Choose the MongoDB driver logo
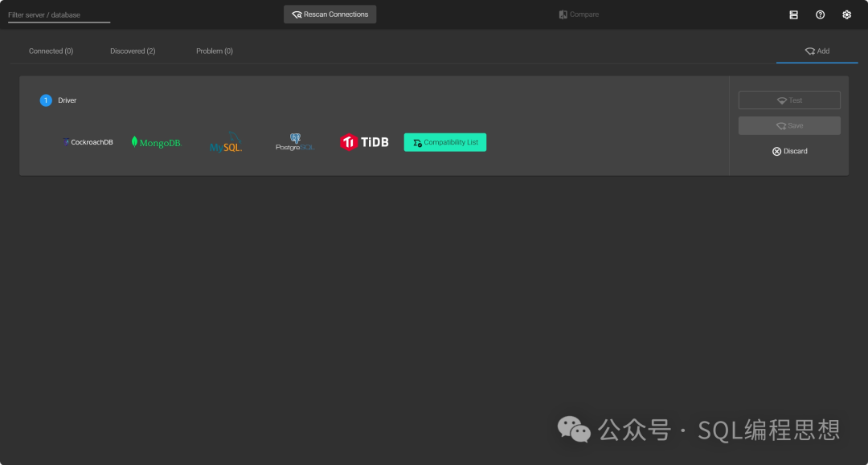This screenshot has width=868, height=465. [156, 142]
